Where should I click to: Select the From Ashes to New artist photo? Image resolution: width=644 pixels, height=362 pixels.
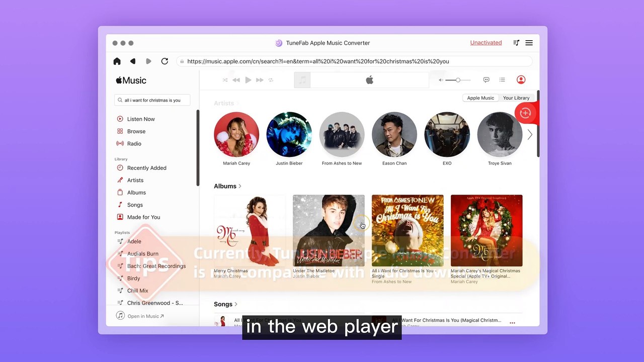(x=342, y=135)
